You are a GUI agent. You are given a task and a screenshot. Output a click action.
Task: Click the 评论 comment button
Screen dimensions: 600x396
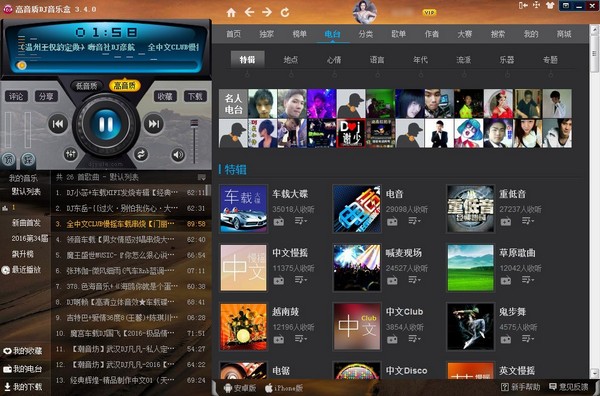click(x=16, y=96)
